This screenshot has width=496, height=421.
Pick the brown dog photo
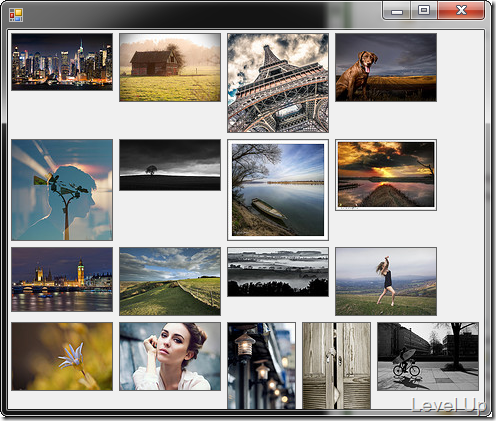point(386,67)
